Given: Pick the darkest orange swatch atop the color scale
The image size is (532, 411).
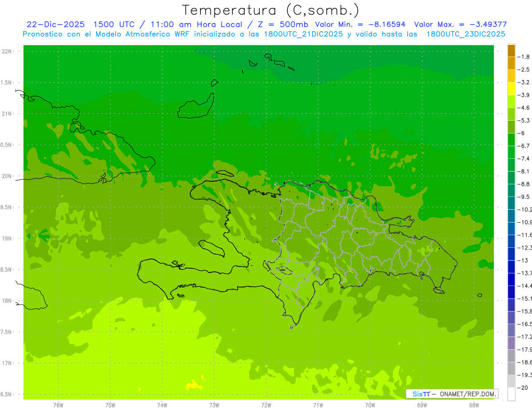Looking at the screenshot, I should point(511,51).
